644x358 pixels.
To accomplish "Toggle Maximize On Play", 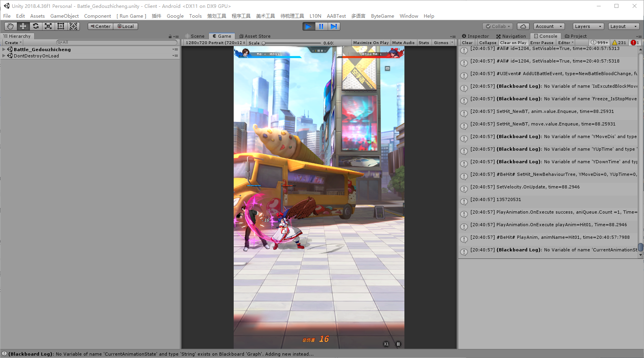I will (371, 42).
